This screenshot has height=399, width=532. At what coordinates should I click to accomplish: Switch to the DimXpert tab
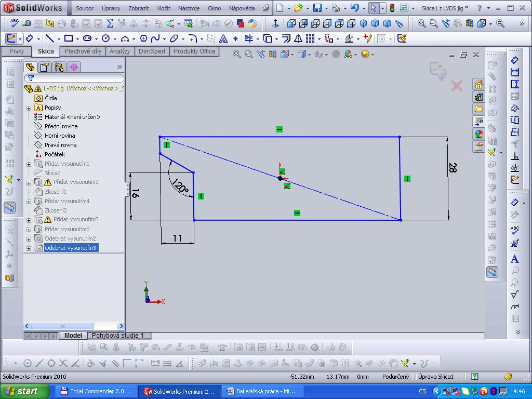pos(152,51)
